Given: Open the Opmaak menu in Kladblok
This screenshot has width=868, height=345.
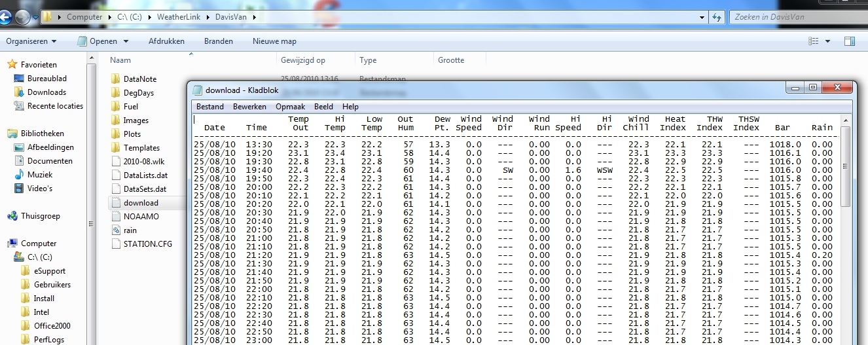Looking at the screenshot, I should point(290,107).
